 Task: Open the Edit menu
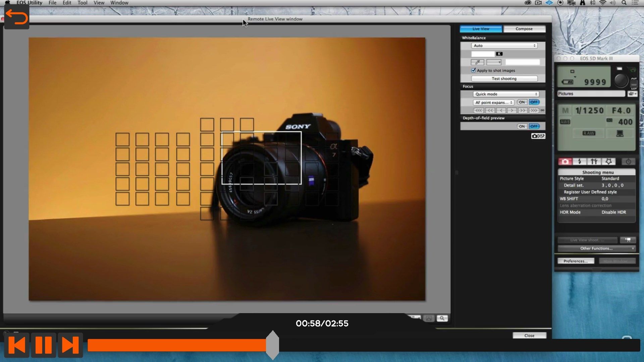tap(67, 3)
